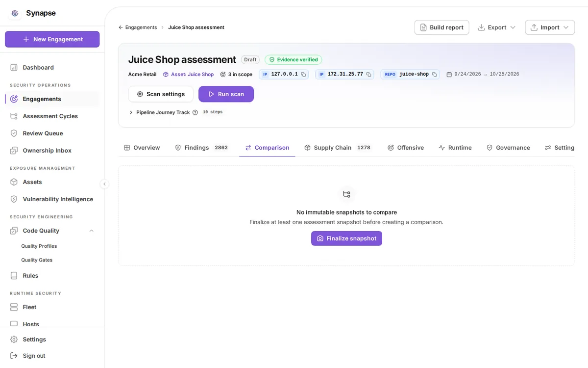The width and height of the screenshot is (588, 368).
Task: Click the Assessment Cycles sidebar icon
Action: click(14, 116)
